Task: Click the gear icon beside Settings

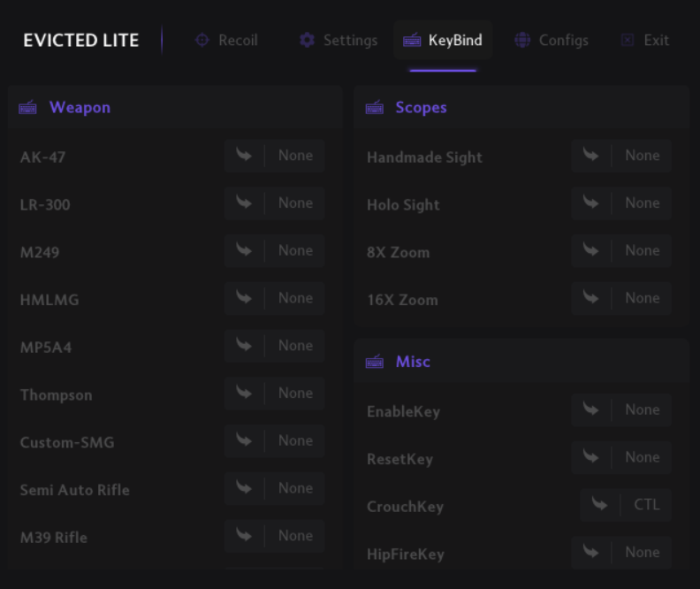Action: click(307, 40)
